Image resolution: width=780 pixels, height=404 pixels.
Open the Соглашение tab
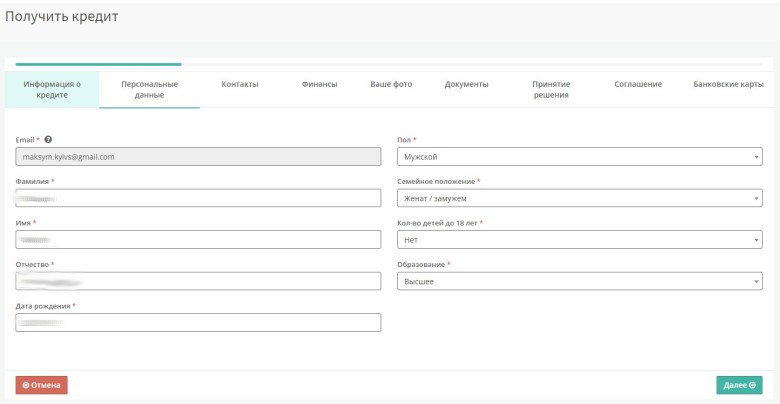638,85
